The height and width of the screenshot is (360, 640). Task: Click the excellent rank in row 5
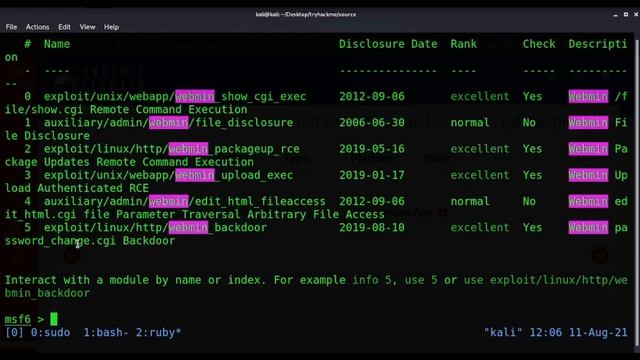pyautogui.click(x=480, y=227)
